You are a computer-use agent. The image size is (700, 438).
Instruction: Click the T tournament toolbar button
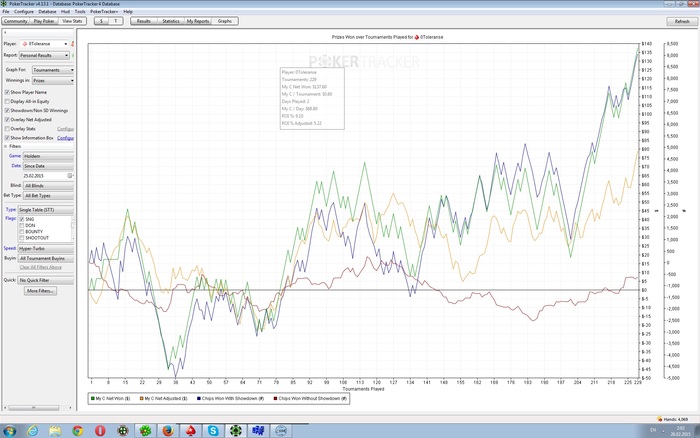pyautogui.click(x=115, y=20)
